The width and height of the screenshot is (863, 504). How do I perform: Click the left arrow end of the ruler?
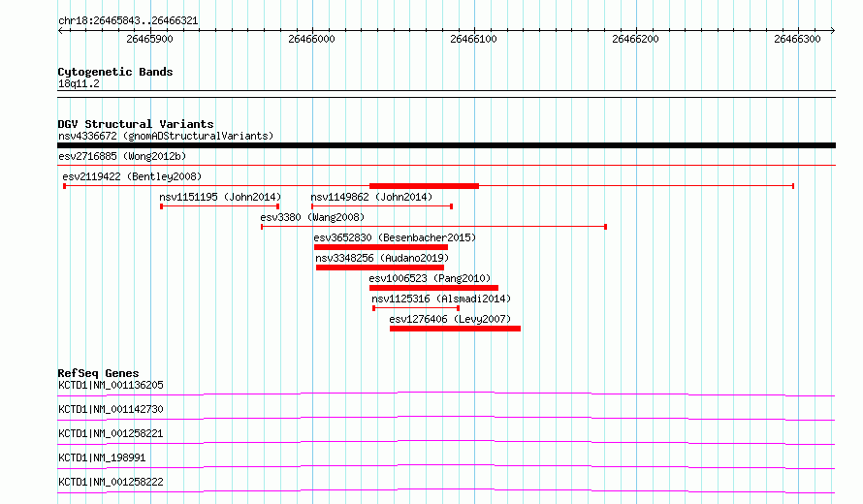(x=60, y=30)
